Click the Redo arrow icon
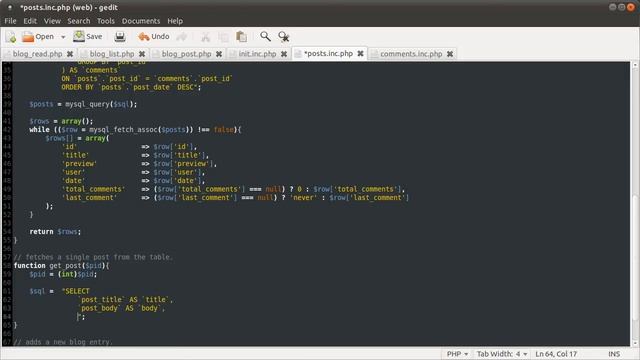The height and width of the screenshot is (360, 640). (182, 37)
